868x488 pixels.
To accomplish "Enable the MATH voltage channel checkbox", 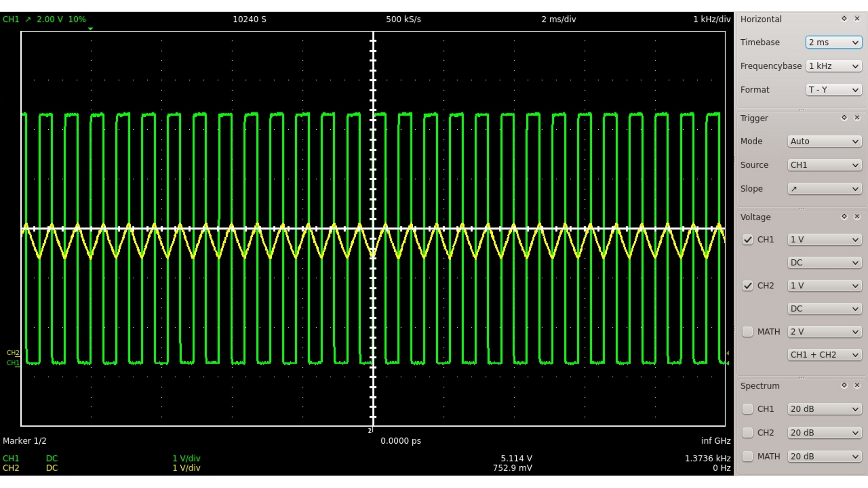I will [748, 332].
